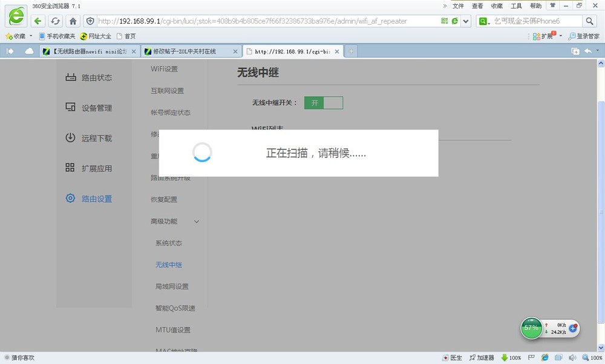605x364 pixels.
Task: Click the restore closed tab arrow icon
Action: pyautogui.click(x=588, y=51)
